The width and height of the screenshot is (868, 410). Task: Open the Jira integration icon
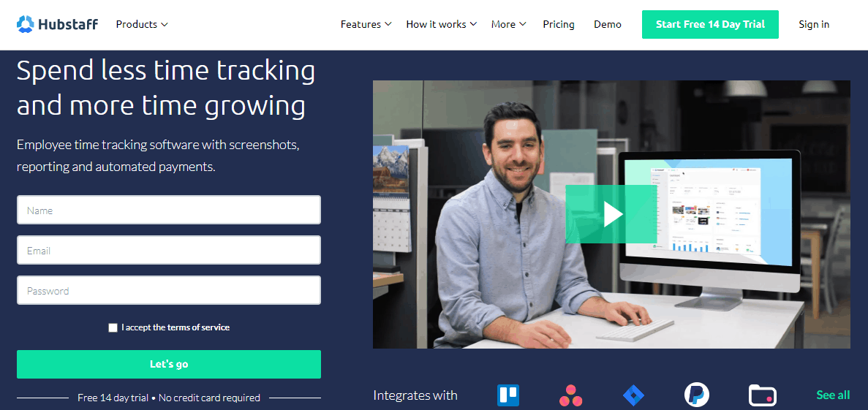tap(634, 395)
